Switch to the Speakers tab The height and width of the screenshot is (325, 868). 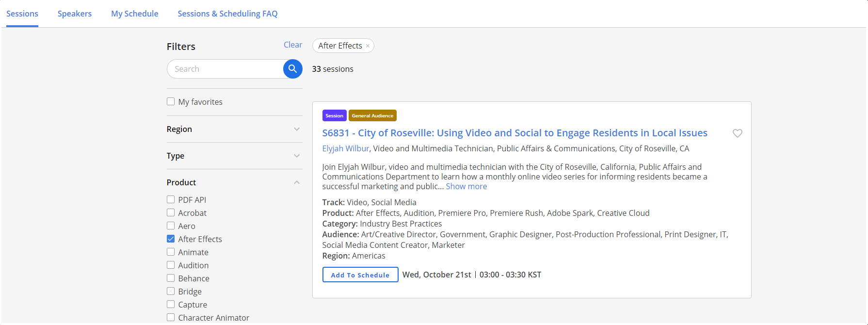point(75,14)
